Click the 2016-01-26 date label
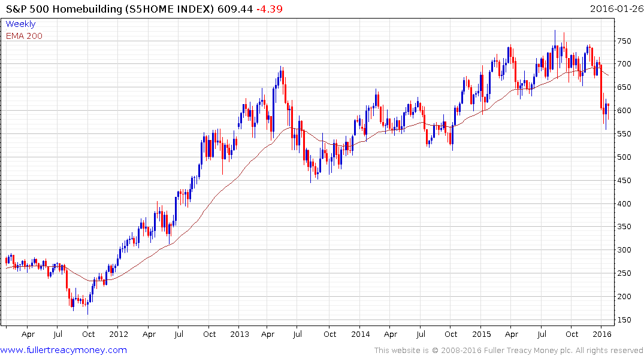 click(616, 9)
